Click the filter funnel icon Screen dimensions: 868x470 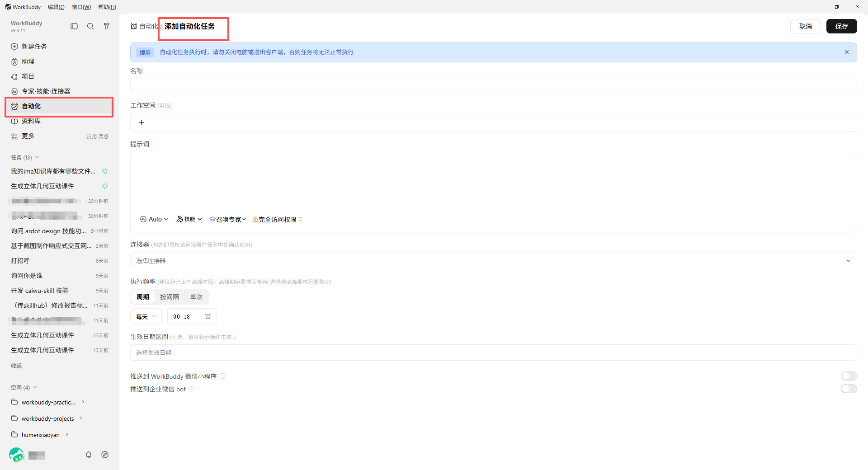pos(107,26)
